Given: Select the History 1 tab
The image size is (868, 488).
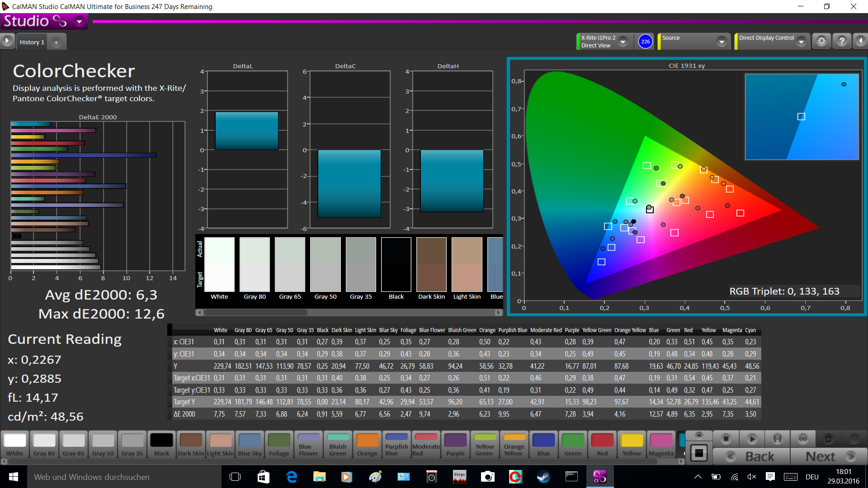Looking at the screenshot, I should (32, 42).
